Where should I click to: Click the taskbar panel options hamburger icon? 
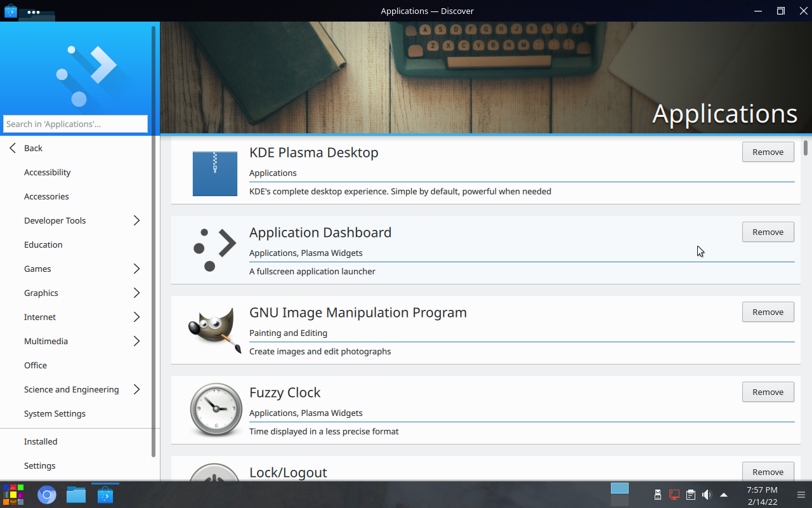coord(801,495)
